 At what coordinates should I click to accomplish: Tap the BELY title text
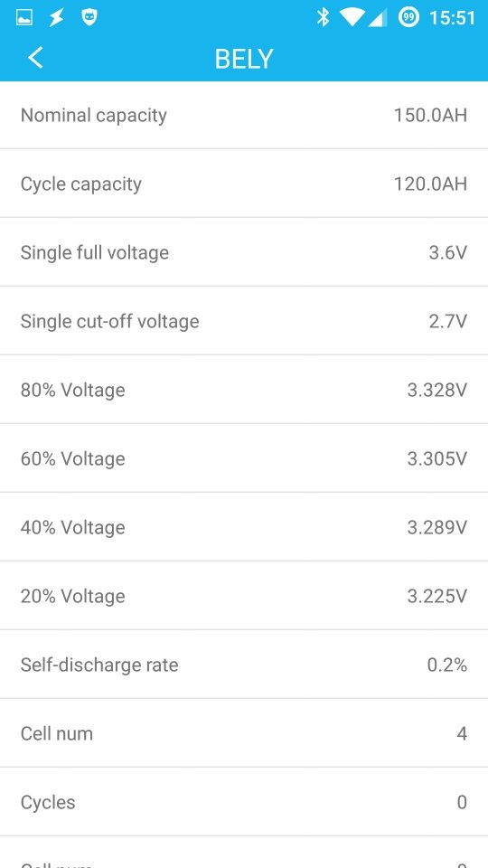pyautogui.click(x=244, y=59)
